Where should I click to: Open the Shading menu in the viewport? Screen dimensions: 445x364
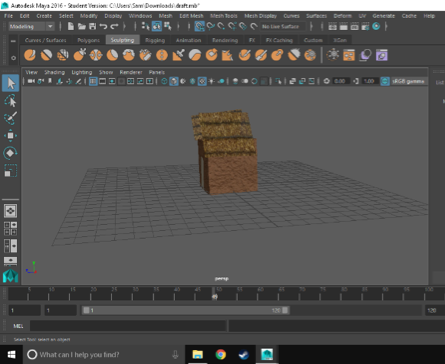(54, 72)
